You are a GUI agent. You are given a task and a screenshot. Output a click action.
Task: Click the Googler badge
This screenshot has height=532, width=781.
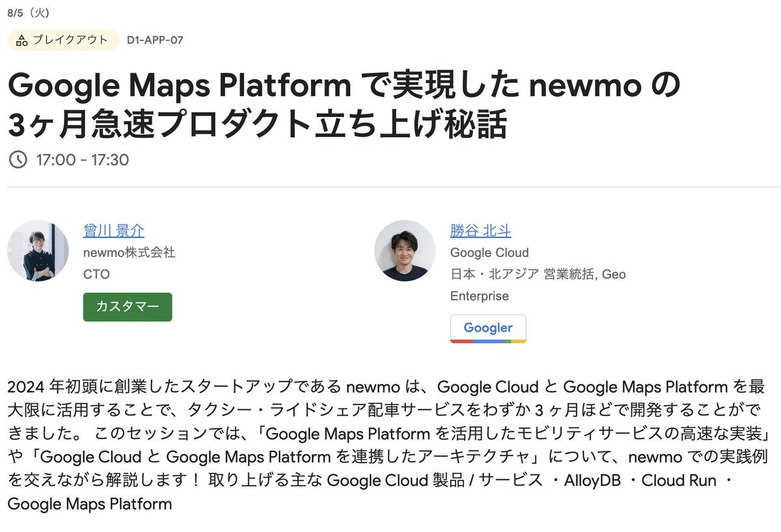point(488,328)
